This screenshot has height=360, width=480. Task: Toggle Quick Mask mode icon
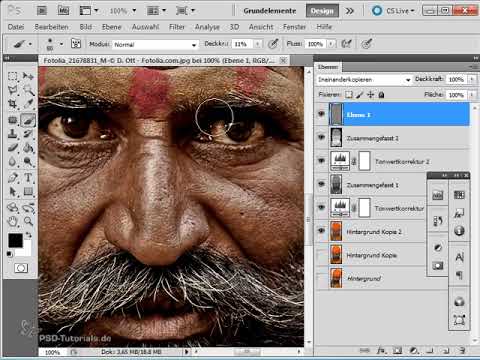click(x=21, y=268)
